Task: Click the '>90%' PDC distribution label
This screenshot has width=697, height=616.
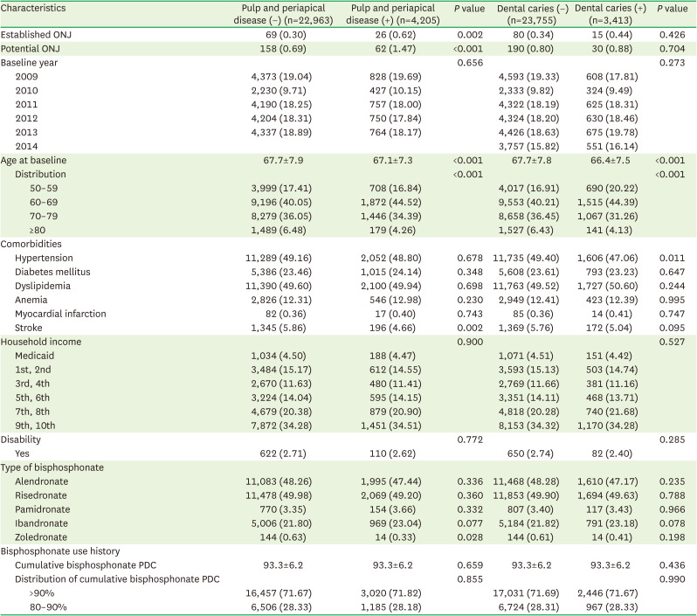Action: [x=42, y=593]
